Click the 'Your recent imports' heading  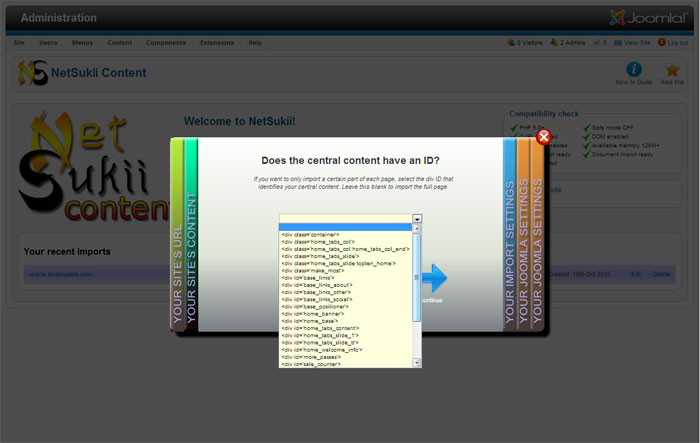pyautogui.click(x=67, y=251)
